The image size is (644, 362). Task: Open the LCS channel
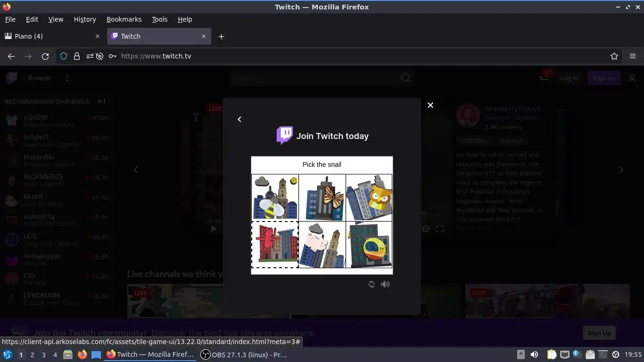tap(57, 239)
